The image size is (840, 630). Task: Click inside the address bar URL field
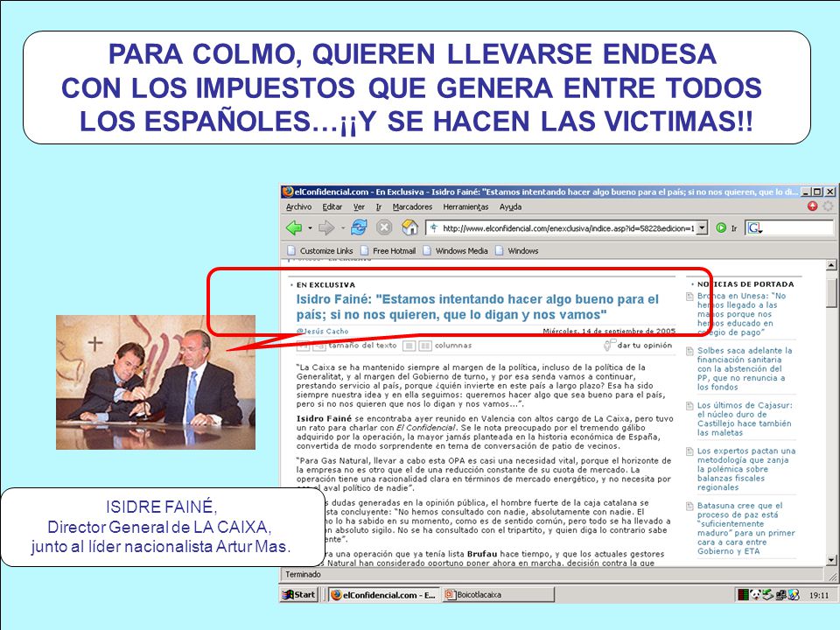568,228
